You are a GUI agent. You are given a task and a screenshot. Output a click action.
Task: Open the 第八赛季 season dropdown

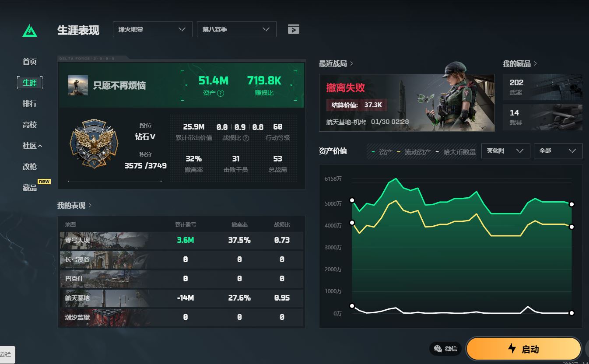[x=236, y=29]
